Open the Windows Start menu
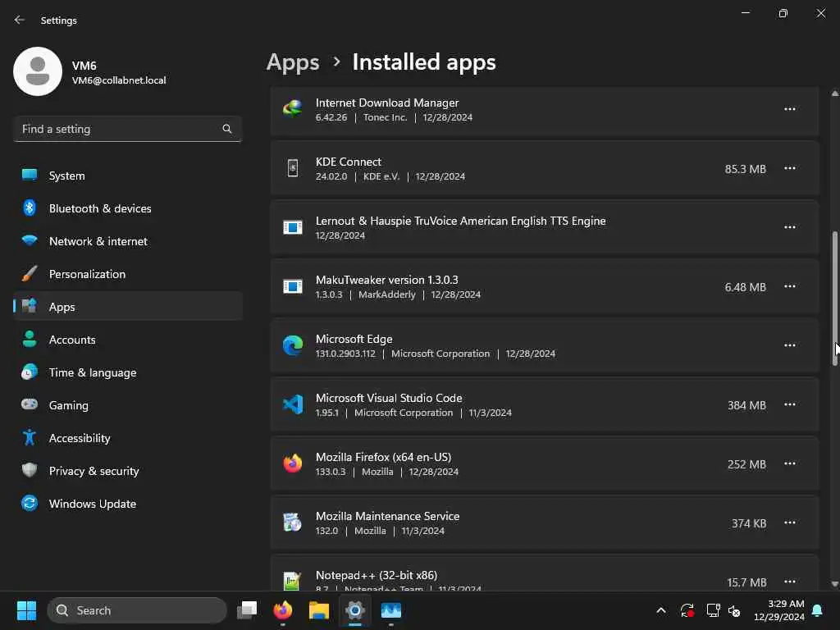840x630 pixels. tap(27, 610)
